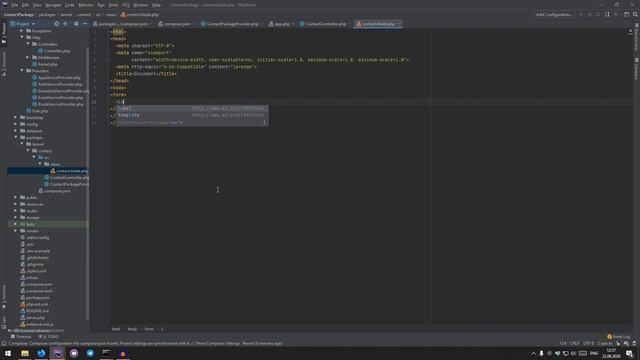This screenshot has width=640, height=360.
Task: Click the locate-file target icon in Project panel
Action: click(56, 24)
